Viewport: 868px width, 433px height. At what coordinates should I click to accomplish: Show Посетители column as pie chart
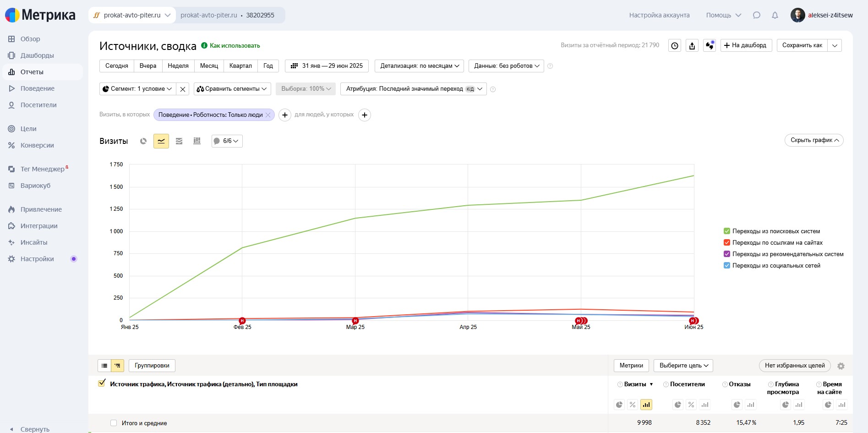point(678,405)
